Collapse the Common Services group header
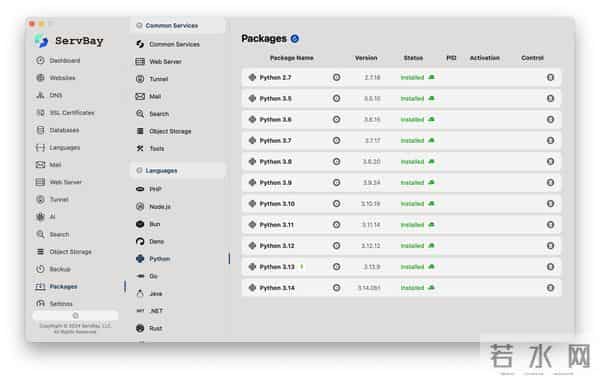 point(178,26)
